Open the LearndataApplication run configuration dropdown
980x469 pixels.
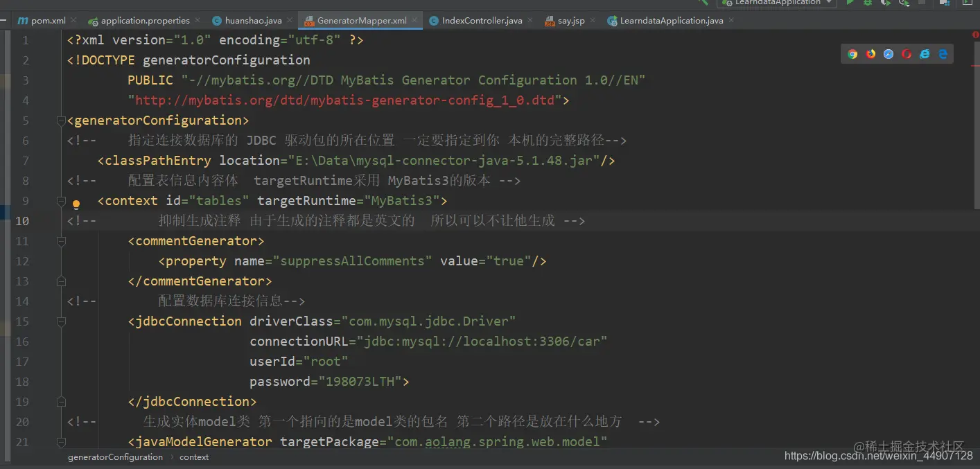(x=776, y=3)
